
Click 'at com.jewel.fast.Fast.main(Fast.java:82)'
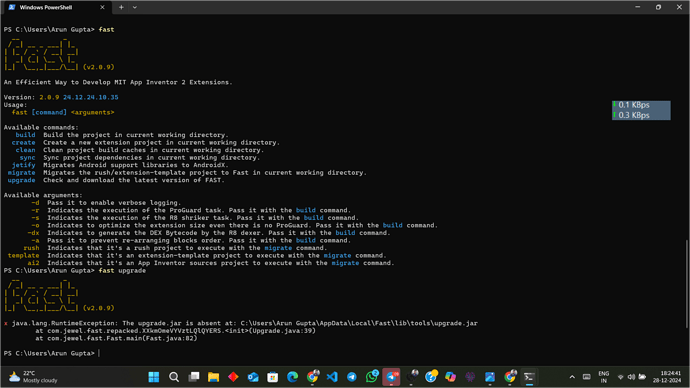pyautogui.click(x=116, y=338)
